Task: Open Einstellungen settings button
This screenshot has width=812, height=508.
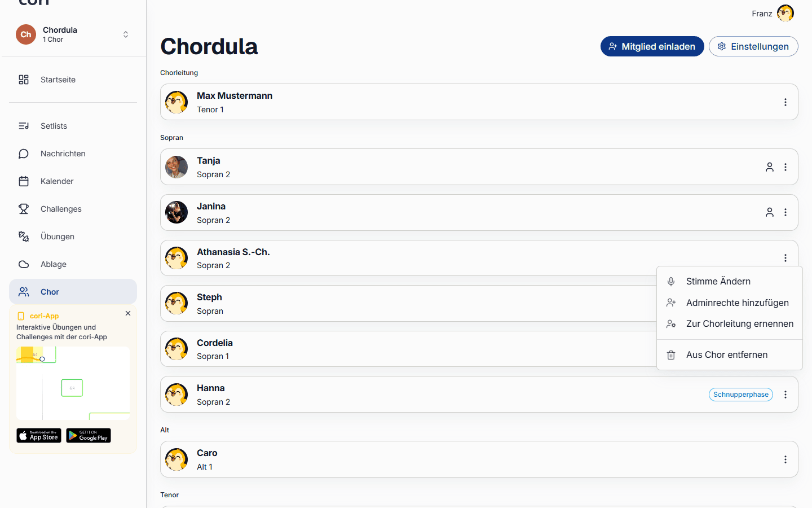Action: click(x=753, y=46)
